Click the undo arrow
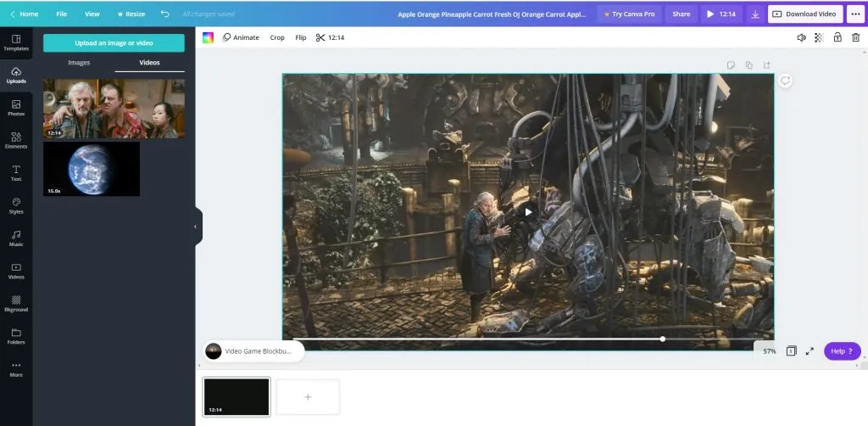Image resolution: width=868 pixels, height=426 pixels. (165, 14)
